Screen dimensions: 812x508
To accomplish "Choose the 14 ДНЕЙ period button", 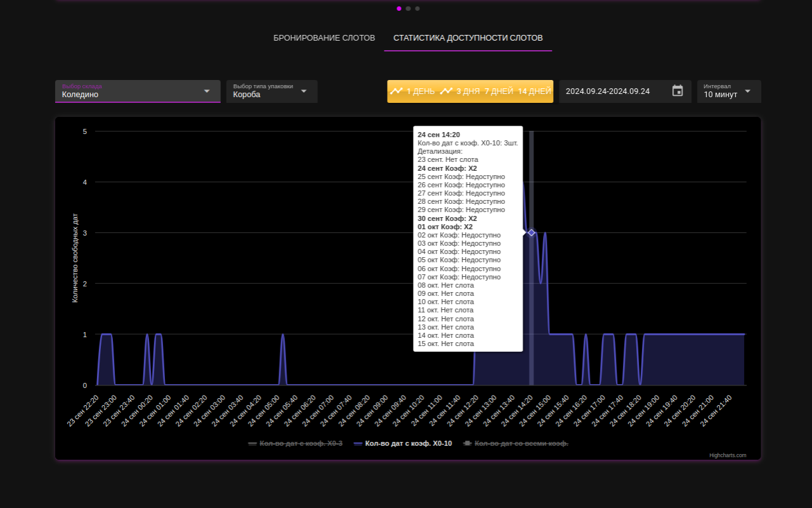I will pos(534,91).
